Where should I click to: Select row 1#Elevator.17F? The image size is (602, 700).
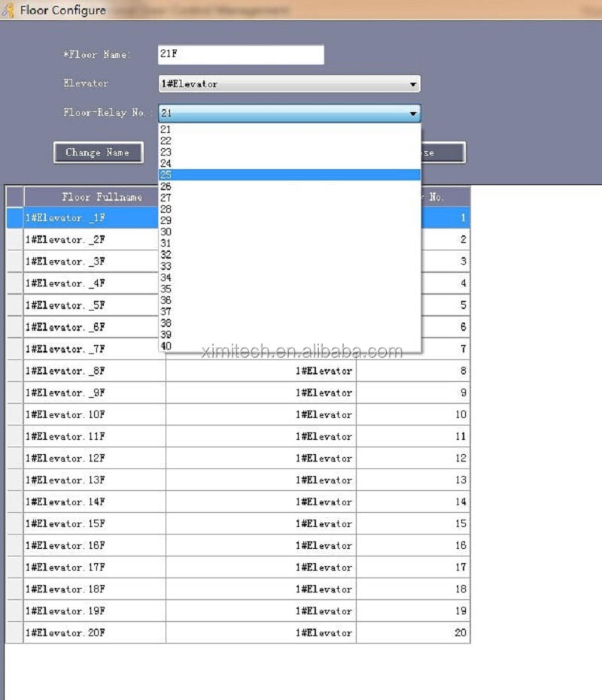click(238, 568)
